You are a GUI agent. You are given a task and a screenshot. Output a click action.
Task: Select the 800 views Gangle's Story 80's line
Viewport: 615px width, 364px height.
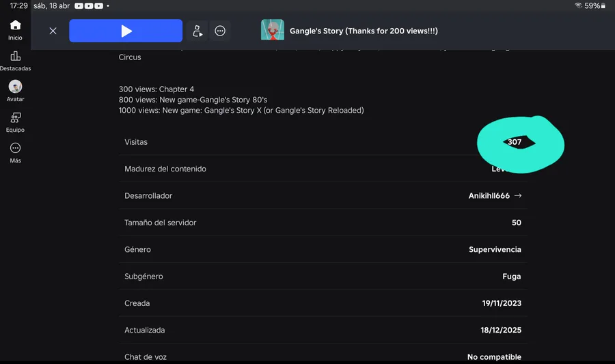pos(193,100)
